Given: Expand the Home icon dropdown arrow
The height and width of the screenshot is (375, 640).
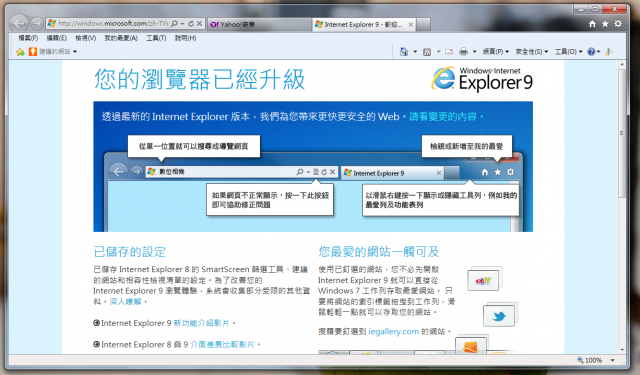Looking at the screenshot, I should pos(415,52).
